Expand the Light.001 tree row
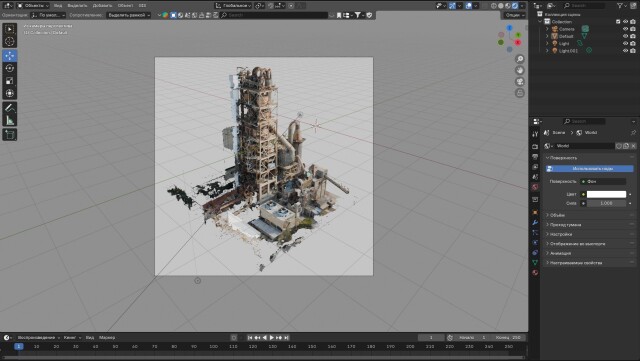Viewport: 640px width, 361px height. click(x=547, y=51)
